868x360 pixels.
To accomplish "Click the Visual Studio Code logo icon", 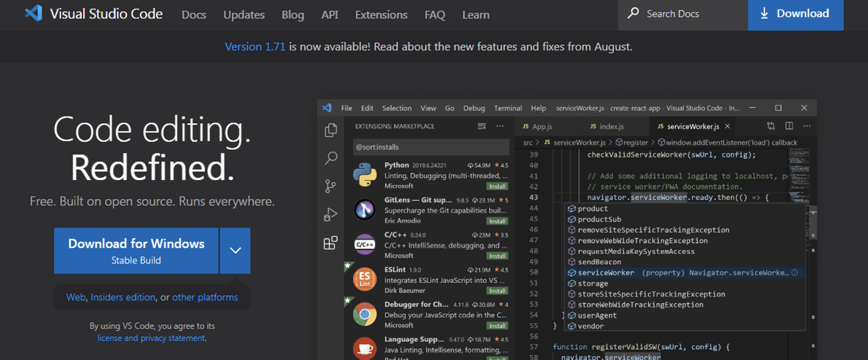I will click(34, 13).
